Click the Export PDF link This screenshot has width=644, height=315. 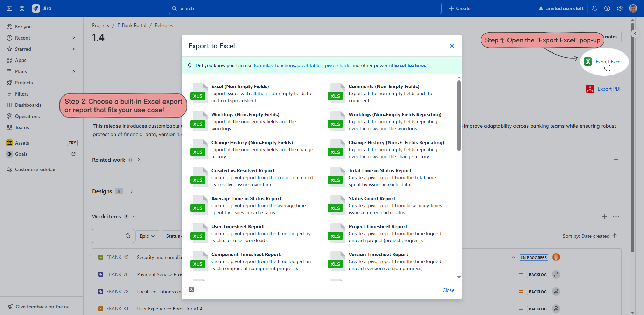610,89
